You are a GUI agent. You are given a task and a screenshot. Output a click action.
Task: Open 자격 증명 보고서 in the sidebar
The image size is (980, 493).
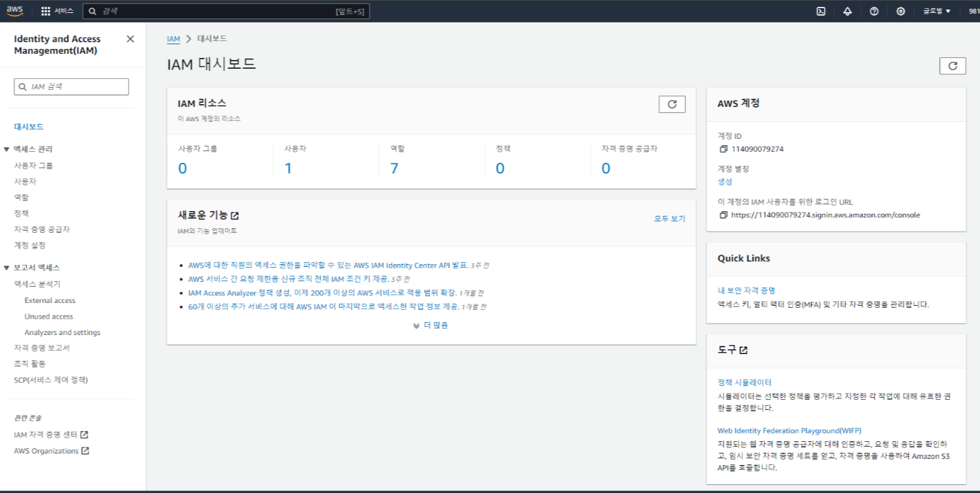[42, 348]
